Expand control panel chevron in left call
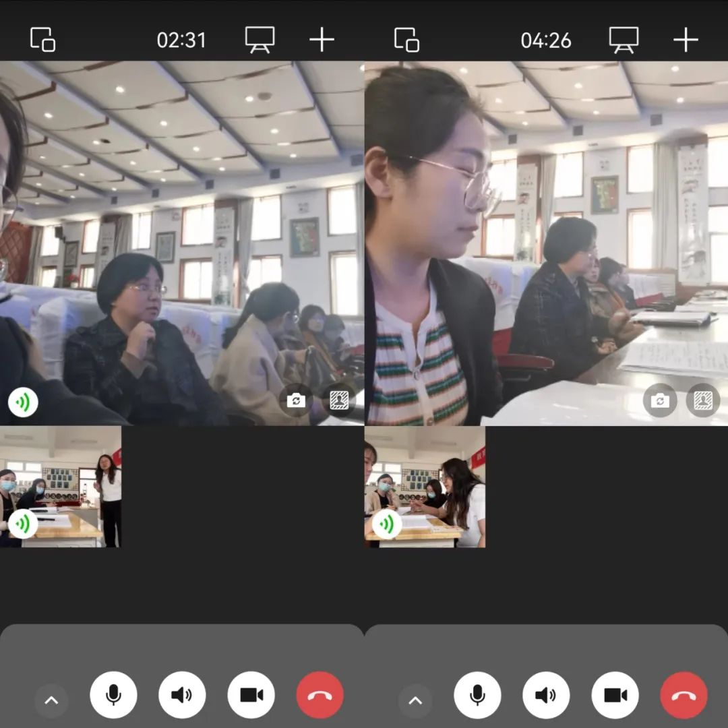 [x=51, y=700]
